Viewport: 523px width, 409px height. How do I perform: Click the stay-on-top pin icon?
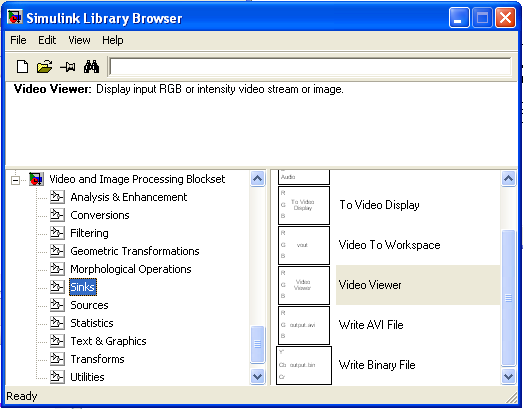pyautogui.click(x=68, y=67)
